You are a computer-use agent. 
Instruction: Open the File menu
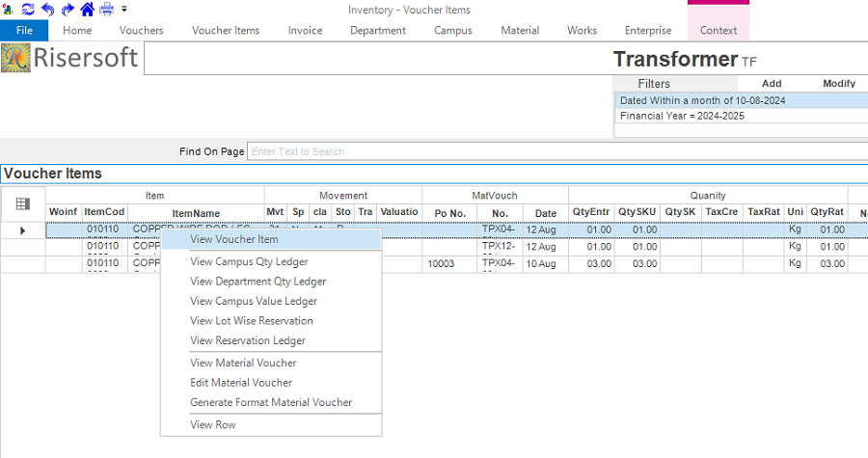24,30
